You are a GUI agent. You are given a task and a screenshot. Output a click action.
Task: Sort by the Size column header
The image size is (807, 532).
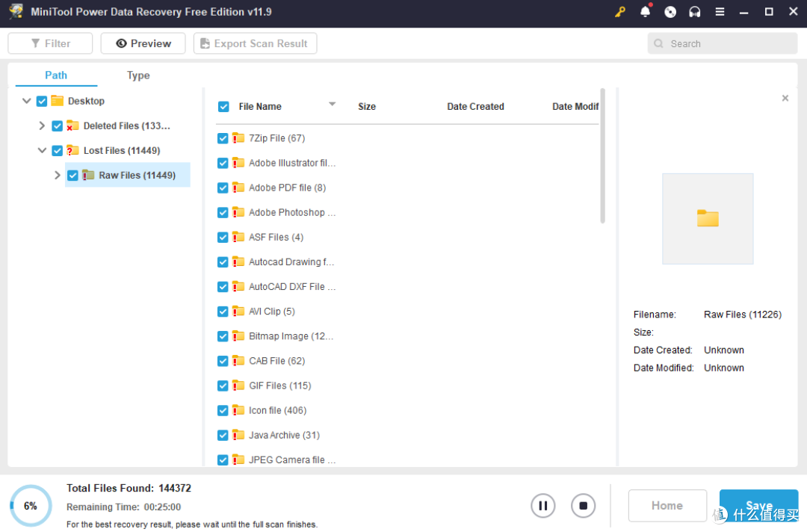point(367,107)
